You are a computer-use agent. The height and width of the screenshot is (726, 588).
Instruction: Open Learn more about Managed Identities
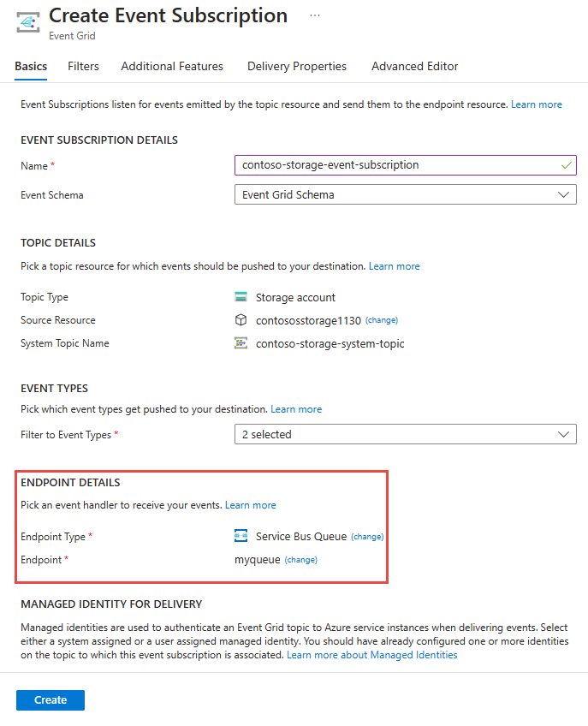click(x=371, y=653)
